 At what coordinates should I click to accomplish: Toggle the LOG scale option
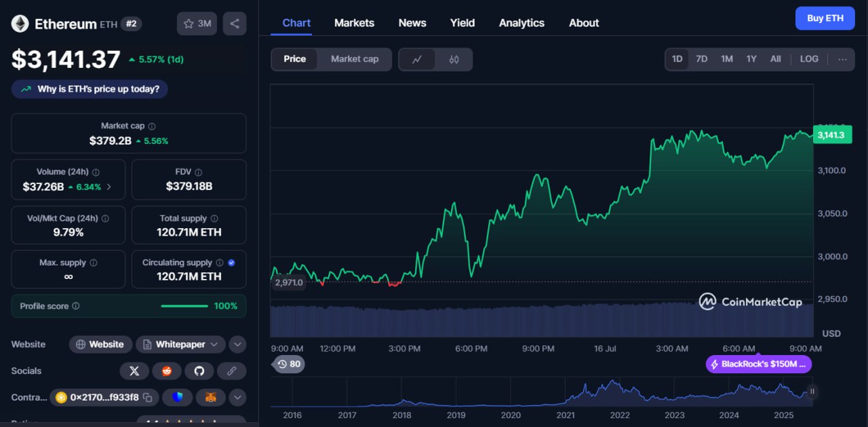(x=809, y=59)
